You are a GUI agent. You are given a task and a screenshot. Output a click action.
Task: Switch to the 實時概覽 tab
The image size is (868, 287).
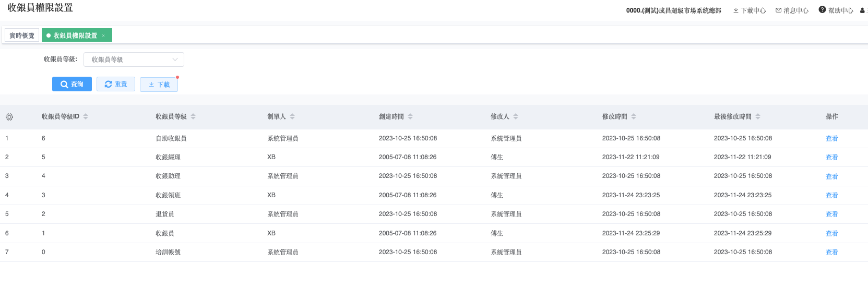click(x=22, y=35)
